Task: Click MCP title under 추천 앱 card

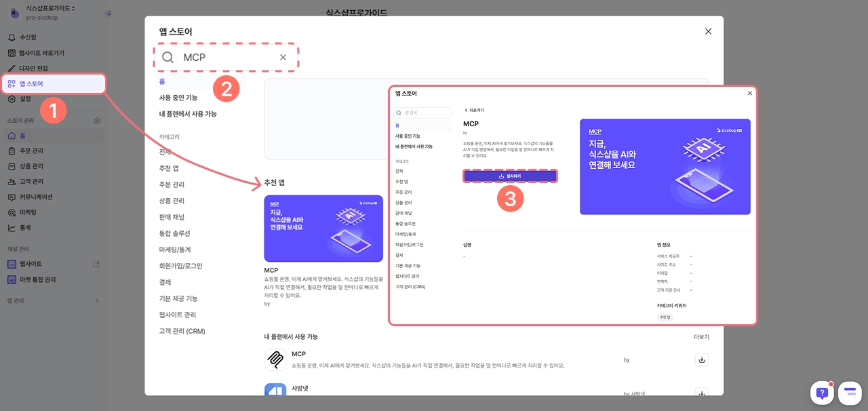Action: 271,270
